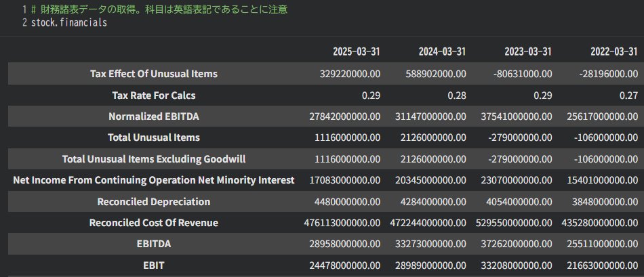Click Cost Of Revenue value 476113000000.00
This screenshot has width=644, height=277.
[342, 223]
